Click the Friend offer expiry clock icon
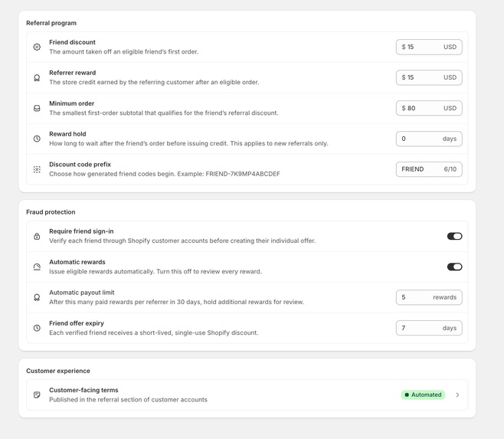This screenshot has width=504, height=439. [37, 328]
